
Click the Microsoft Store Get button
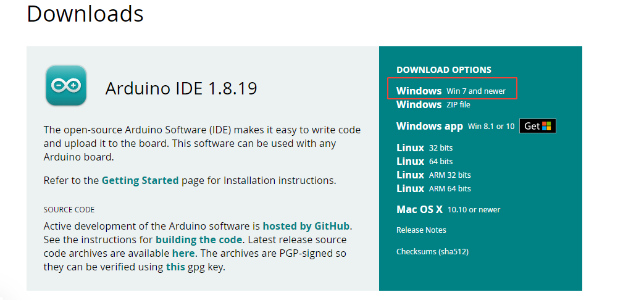[538, 126]
